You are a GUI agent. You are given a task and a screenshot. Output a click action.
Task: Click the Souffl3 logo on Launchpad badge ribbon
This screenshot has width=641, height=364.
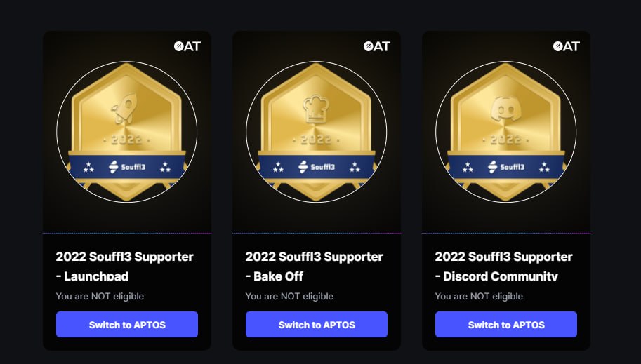pyautogui.click(x=127, y=167)
